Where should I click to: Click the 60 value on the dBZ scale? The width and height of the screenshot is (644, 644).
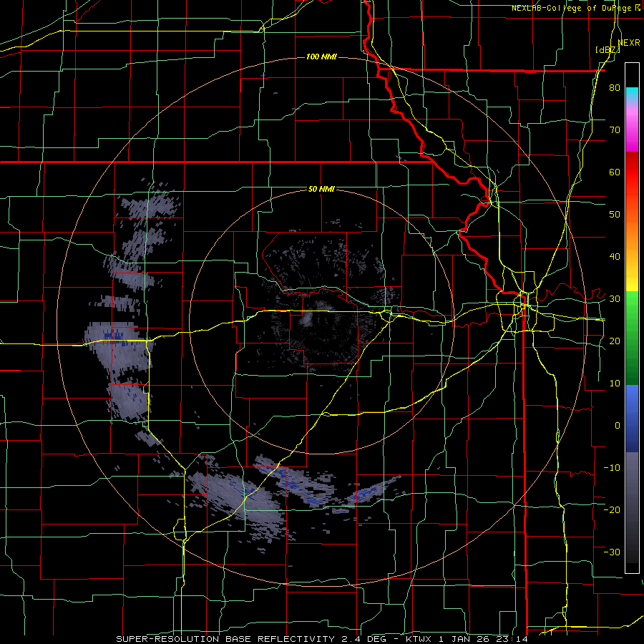(x=615, y=172)
